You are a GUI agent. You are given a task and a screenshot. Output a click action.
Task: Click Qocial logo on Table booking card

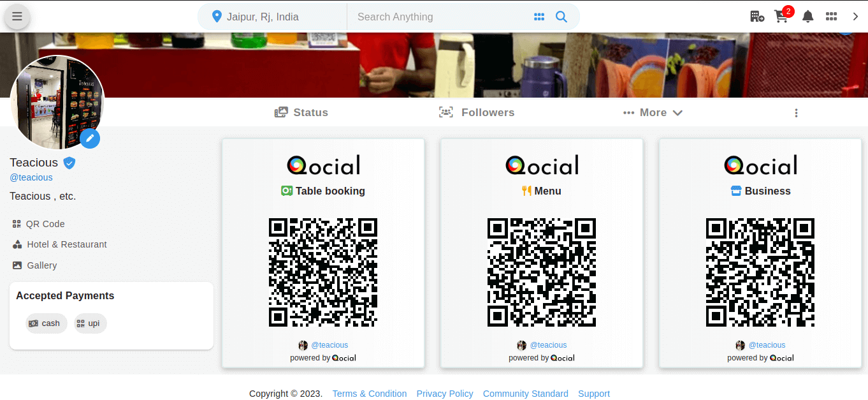pyautogui.click(x=323, y=165)
